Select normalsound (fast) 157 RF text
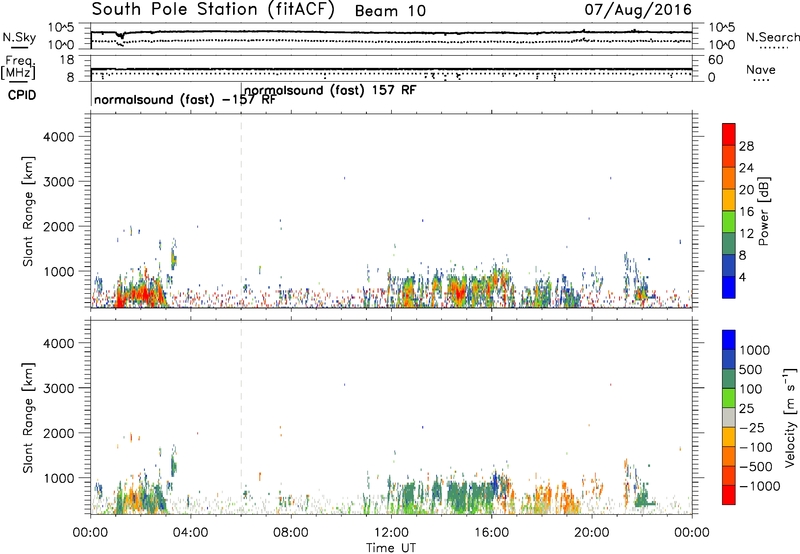The width and height of the screenshot is (800, 554). click(330, 90)
